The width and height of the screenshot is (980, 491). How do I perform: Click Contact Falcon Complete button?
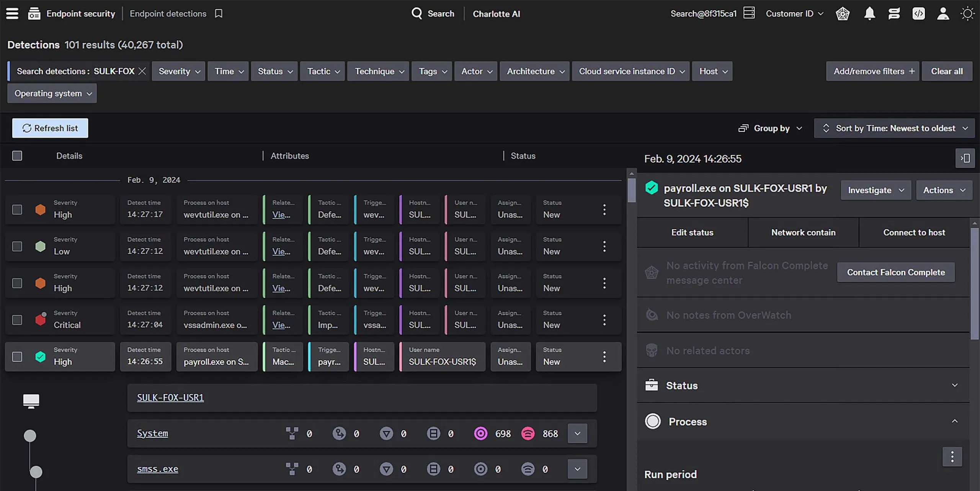click(896, 272)
